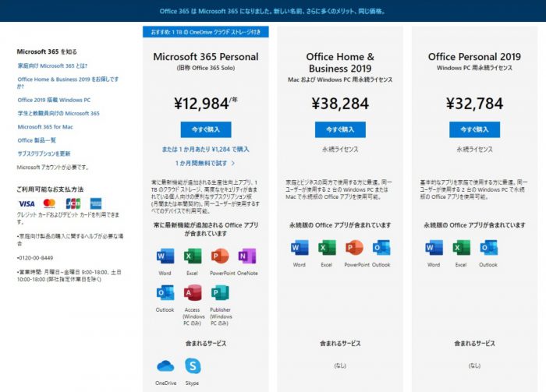Open 'Office 2019 搭載 Windows PC' link
Viewport: 546px width, 392px height.
click(x=54, y=100)
